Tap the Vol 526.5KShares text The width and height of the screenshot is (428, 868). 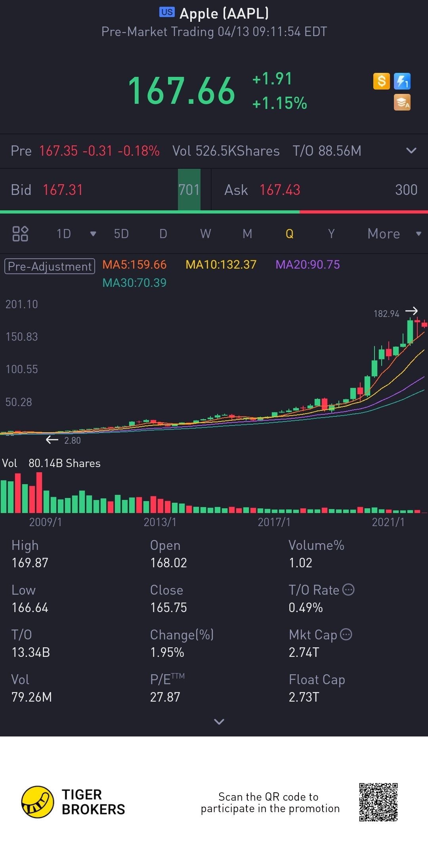point(226,151)
